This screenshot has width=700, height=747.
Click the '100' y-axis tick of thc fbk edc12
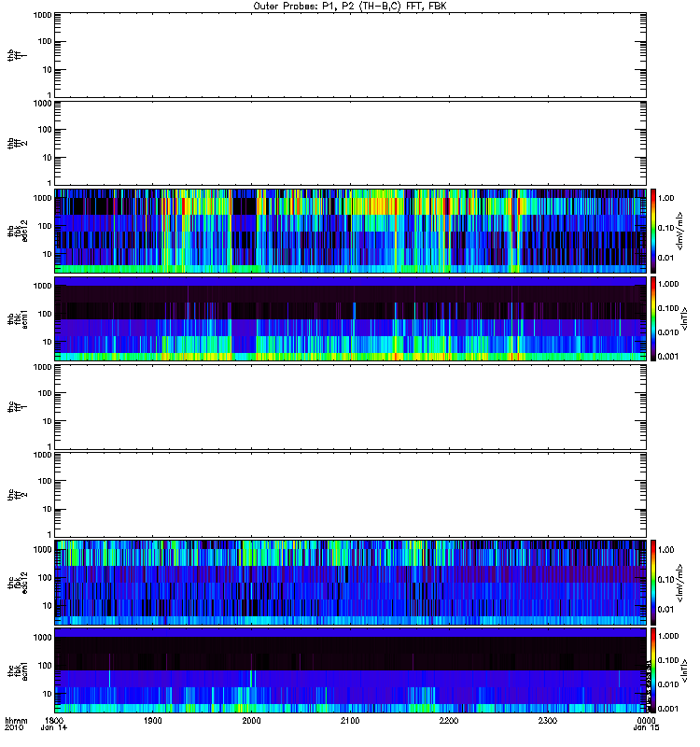[x=45, y=578]
